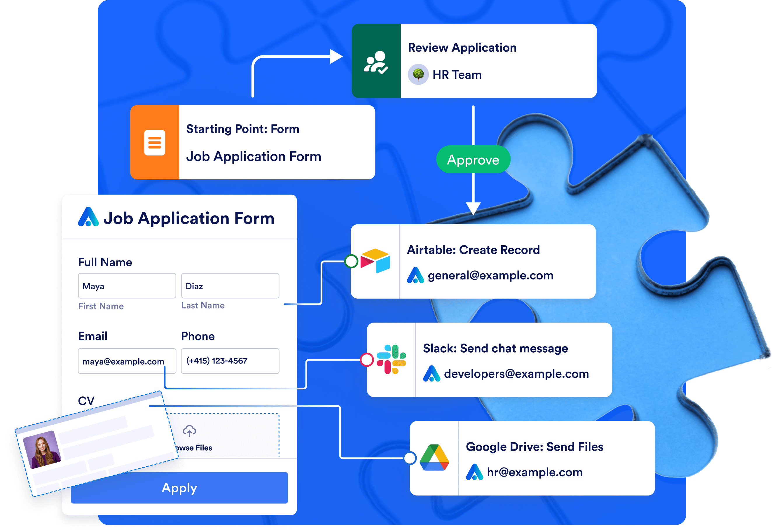Click the red connector node on Slack card

pyautogui.click(x=367, y=360)
